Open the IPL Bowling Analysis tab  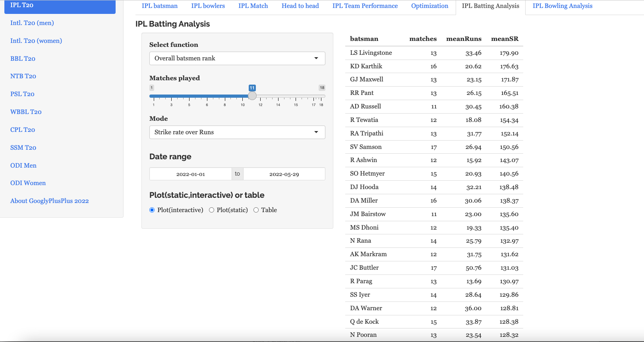(x=562, y=6)
